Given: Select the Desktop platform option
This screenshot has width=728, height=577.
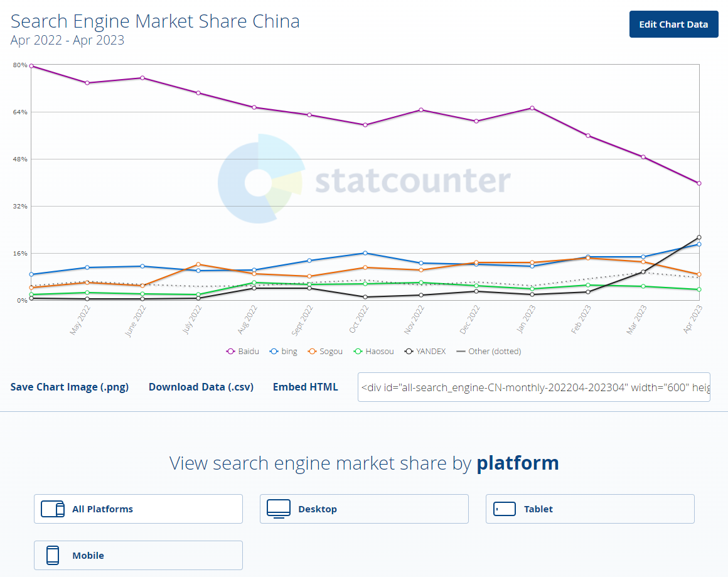Looking at the screenshot, I should point(364,509).
